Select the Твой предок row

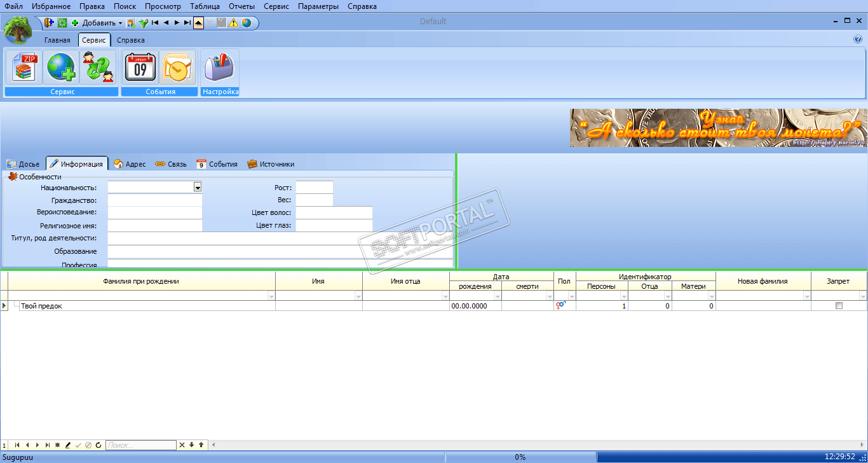click(x=434, y=306)
